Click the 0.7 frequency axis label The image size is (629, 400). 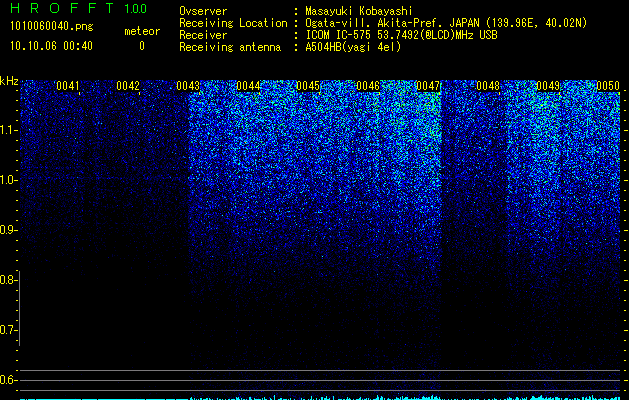tap(8, 330)
